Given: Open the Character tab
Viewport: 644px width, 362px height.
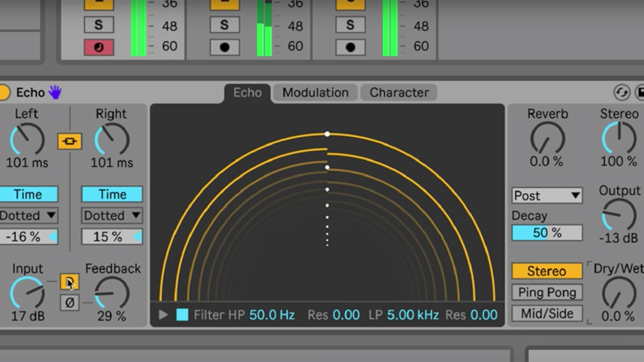Looking at the screenshot, I should pyautogui.click(x=399, y=92).
